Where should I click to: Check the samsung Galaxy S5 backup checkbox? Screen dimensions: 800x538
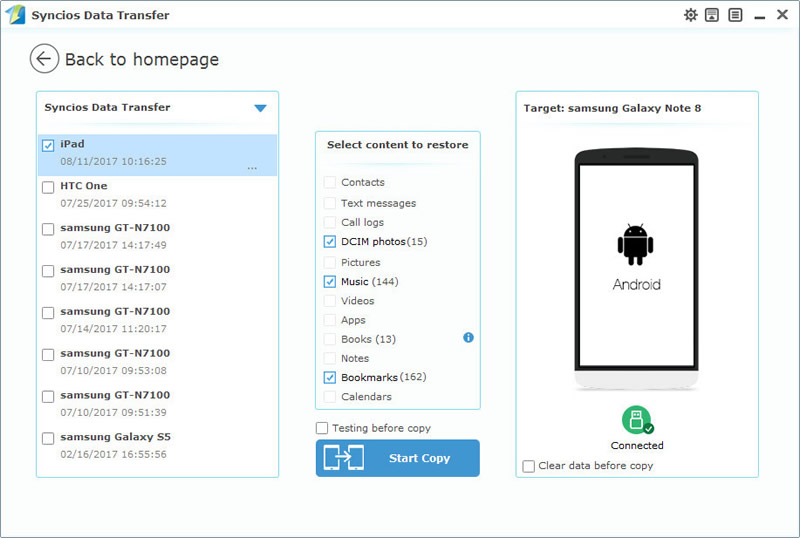[48, 438]
